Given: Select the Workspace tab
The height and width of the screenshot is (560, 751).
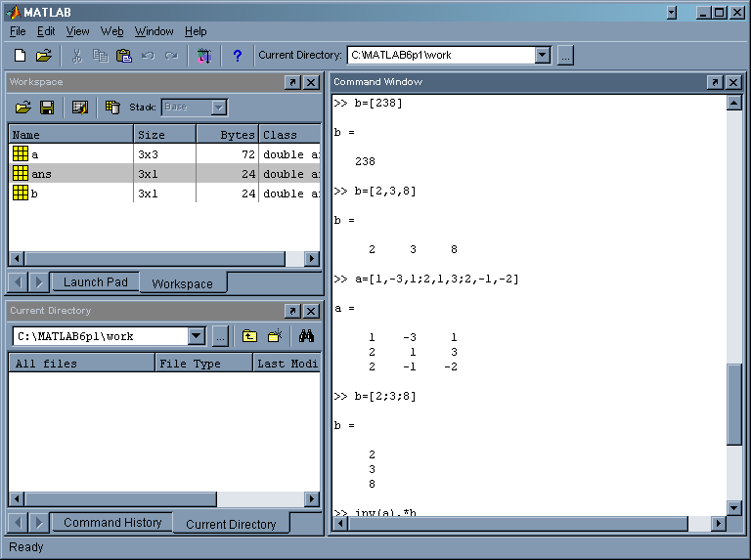Looking at the screenshot, I should [183, 283].
